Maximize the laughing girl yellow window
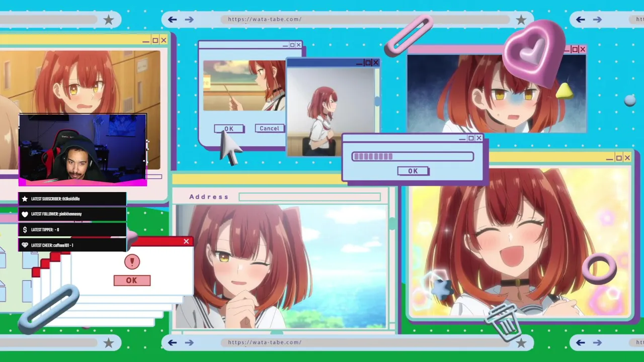The width and height of the screenshot is (644, 362). point(618,158)
